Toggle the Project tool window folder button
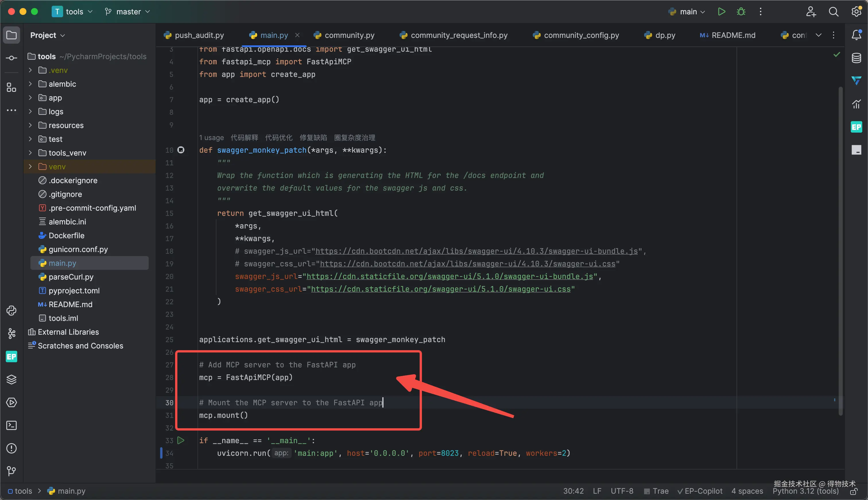 11,35
